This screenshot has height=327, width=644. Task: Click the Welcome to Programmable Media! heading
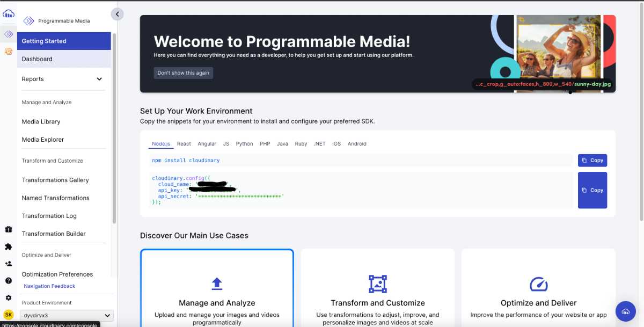tap(282, 41)
